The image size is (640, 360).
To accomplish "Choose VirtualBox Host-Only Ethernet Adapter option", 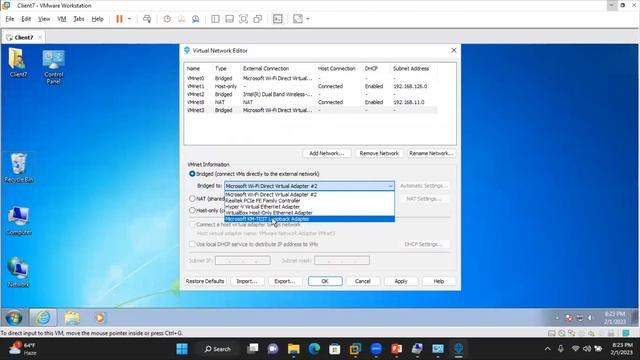I will coord(309,213).
